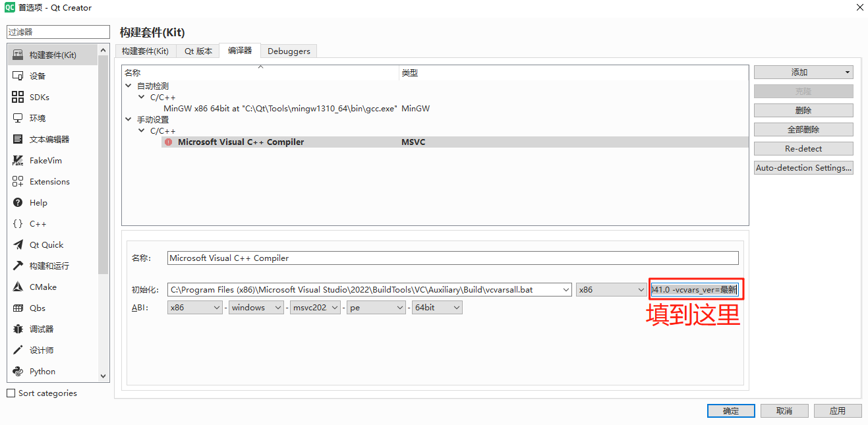The width and height of the screenshot is (868, 425).
Task: Switch to the 编译器 tab
Action: [240, 50]
